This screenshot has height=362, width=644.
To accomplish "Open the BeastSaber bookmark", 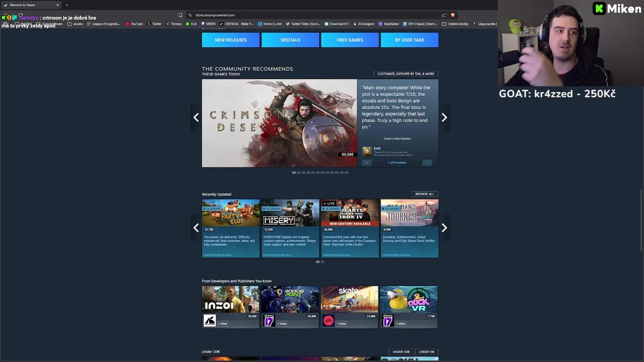I will 389,24.
